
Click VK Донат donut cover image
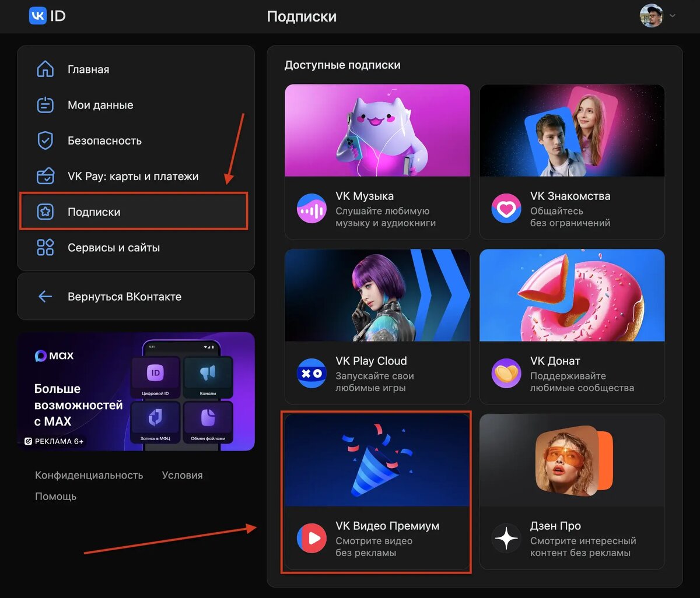pos(572,296)
